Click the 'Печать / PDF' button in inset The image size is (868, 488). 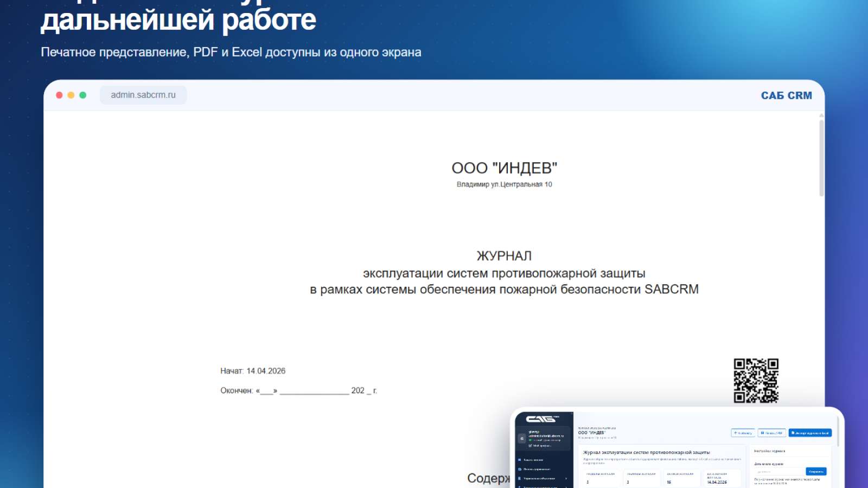coord(771,433)
